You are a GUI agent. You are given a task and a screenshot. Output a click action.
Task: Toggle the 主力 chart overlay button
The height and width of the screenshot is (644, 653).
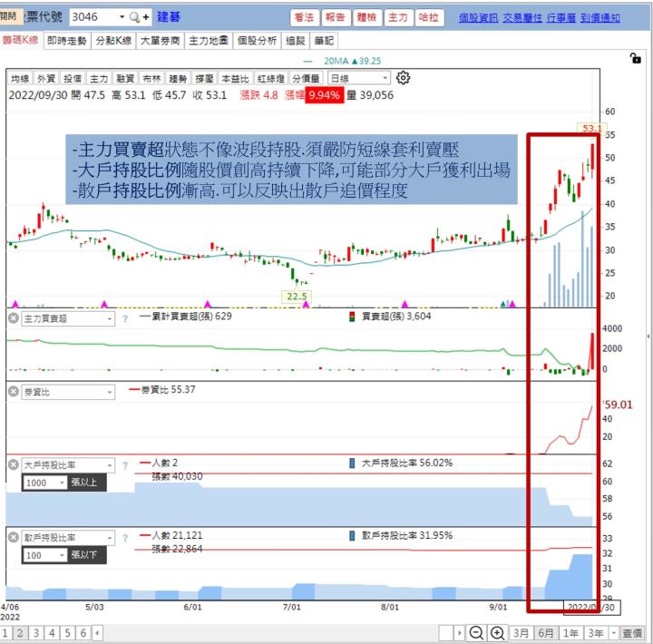point(99,78)
